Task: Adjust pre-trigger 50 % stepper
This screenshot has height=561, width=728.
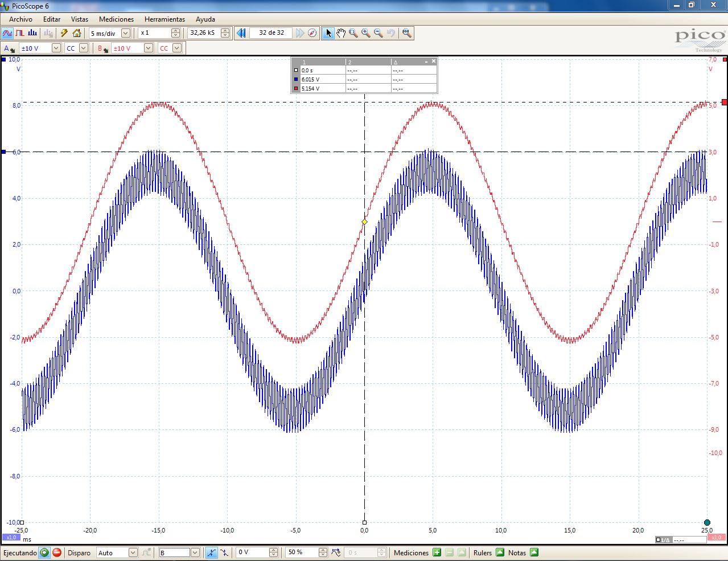Action: coord(323,552)
